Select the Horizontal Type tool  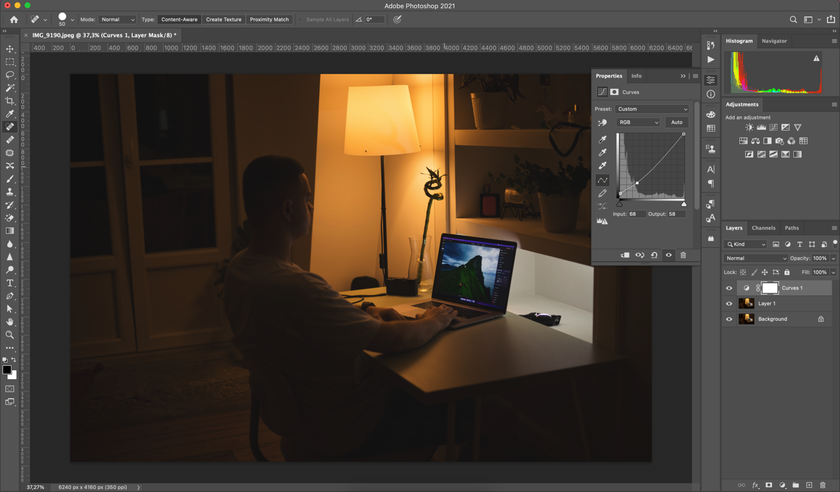(10, 282)
